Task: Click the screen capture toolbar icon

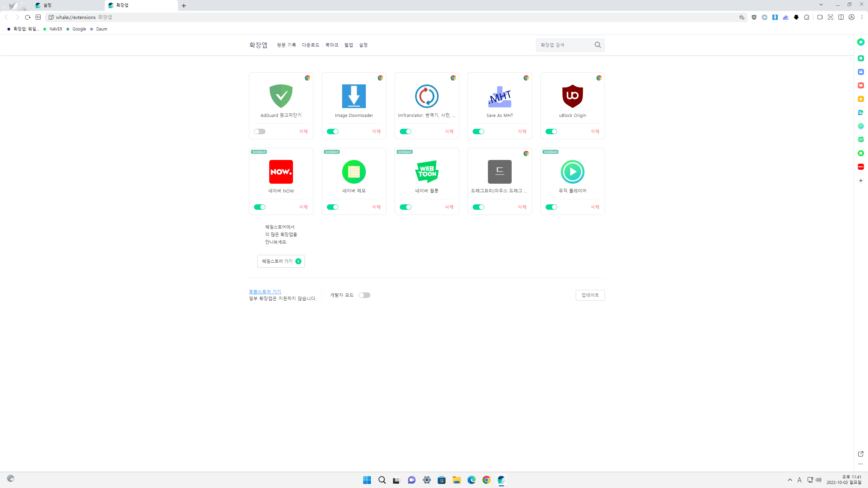Action: [x=830, y=17]
